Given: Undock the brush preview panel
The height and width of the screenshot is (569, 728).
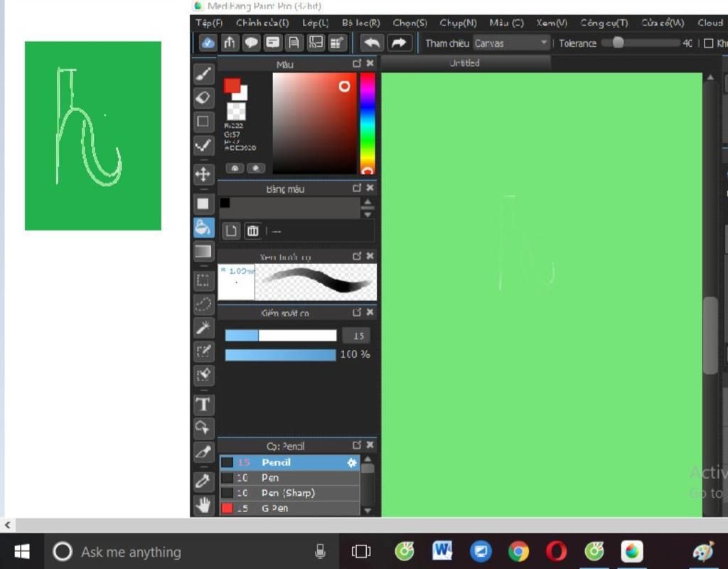Looking at the screenshot, I should point(357,256).
